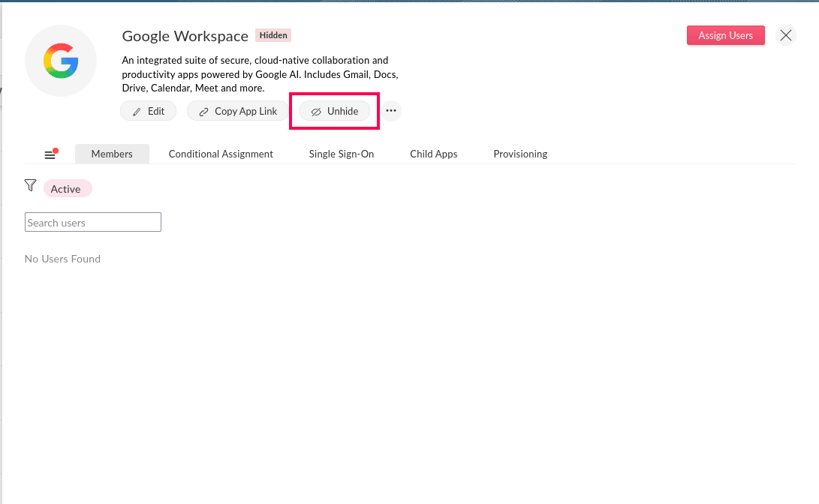This screenshot has width=819, height=504.
Task: Click the No Users Found message
Action: (62, 259)
